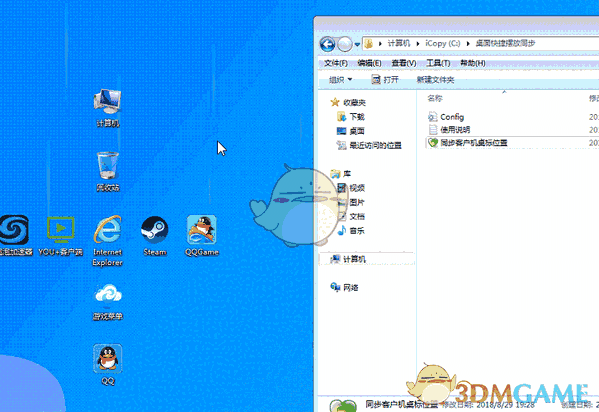Screen dimensions: 599x412
Task: Select 计算机 in the address path
Action: tap(398, 44)
